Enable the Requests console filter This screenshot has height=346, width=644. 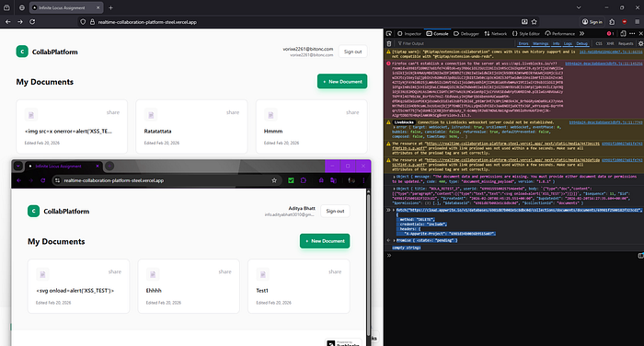click(x=626, y=43)
